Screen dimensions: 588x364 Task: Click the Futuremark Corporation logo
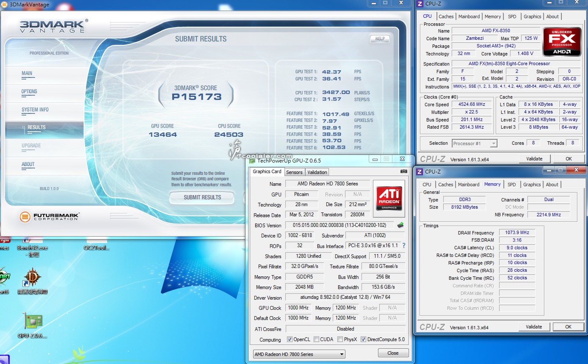[49, 217]
